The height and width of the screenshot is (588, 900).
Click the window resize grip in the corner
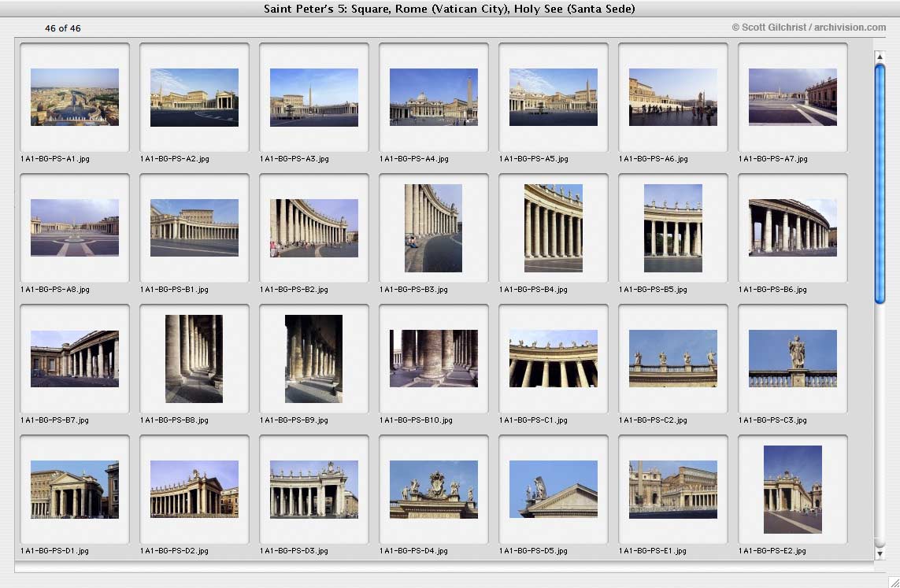[x=893, y=582]
